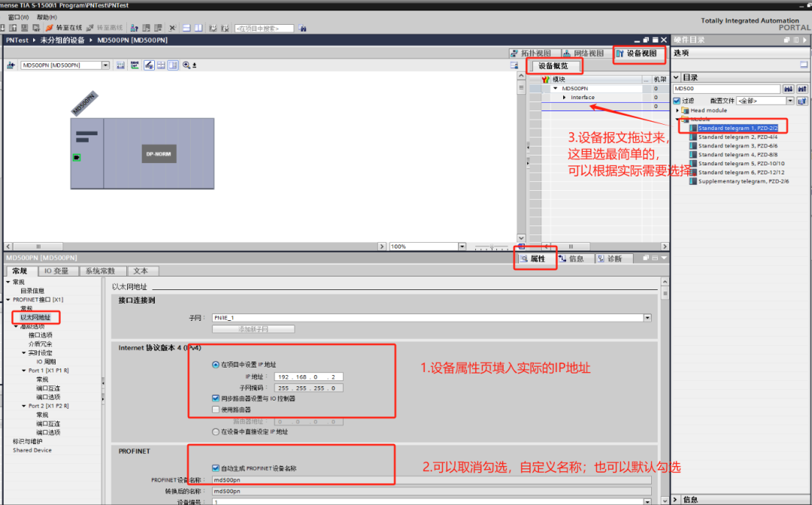Select 在设备中直接设定 IP 地址 radio button
812x505 pixels.
[216, 431]
